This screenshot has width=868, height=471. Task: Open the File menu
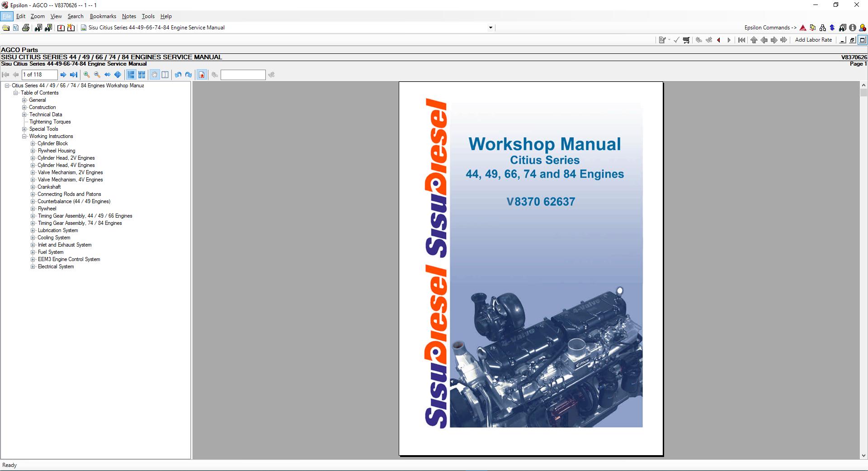click(x=7, y=16)
